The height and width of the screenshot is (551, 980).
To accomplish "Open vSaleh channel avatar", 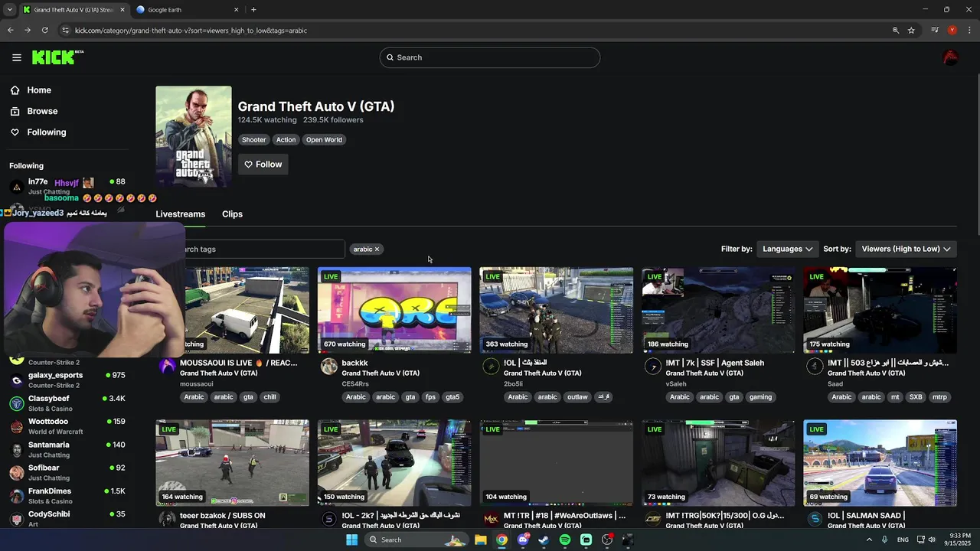I will (653, 367).
